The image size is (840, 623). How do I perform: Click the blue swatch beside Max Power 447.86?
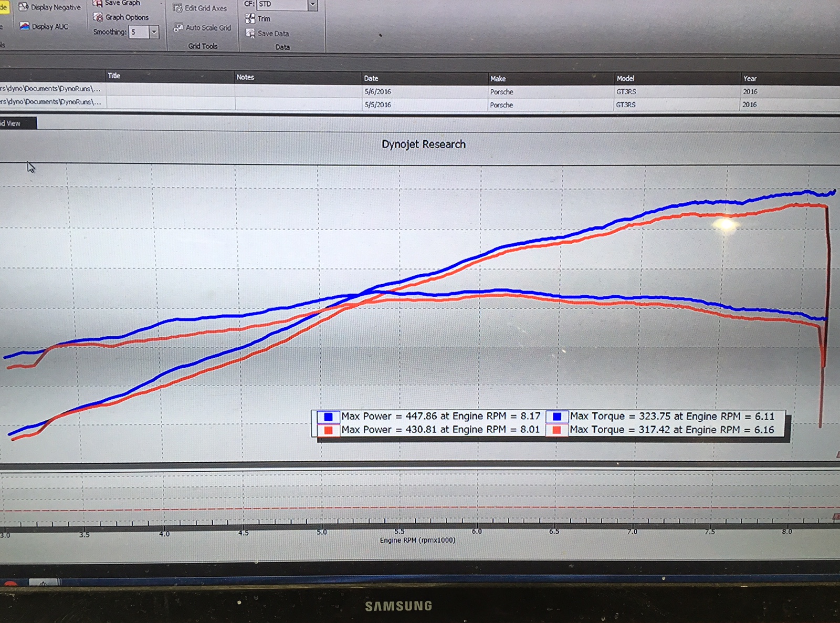tap(329, 417)
